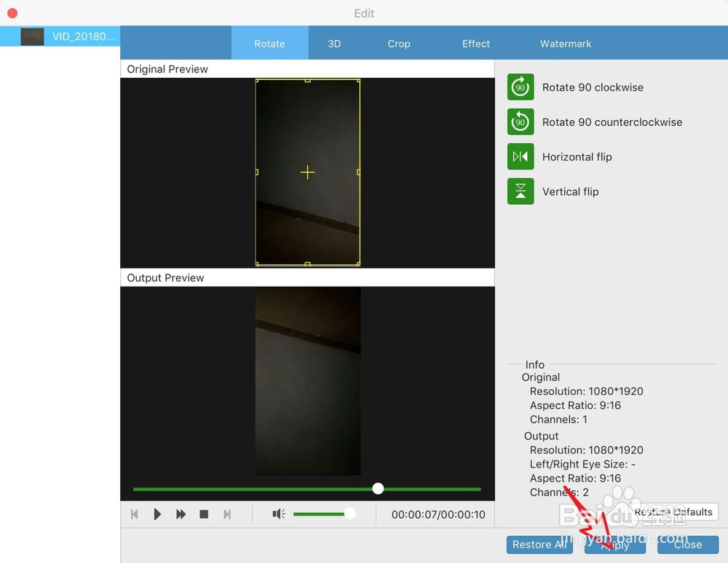Click the Restore All button
Viewport: 728px width, 563px height.
pyautogui.click(x=539, y=544)
